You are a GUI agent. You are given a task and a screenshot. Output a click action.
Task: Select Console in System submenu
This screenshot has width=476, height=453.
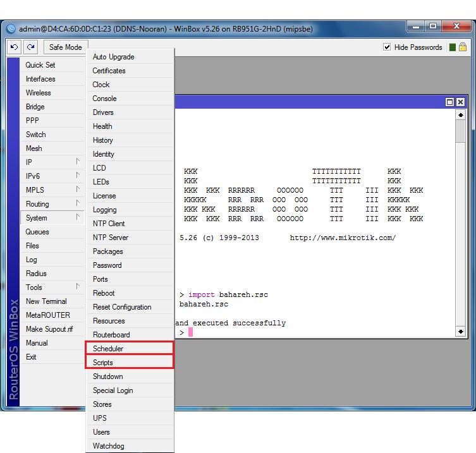tap(130, 99)
